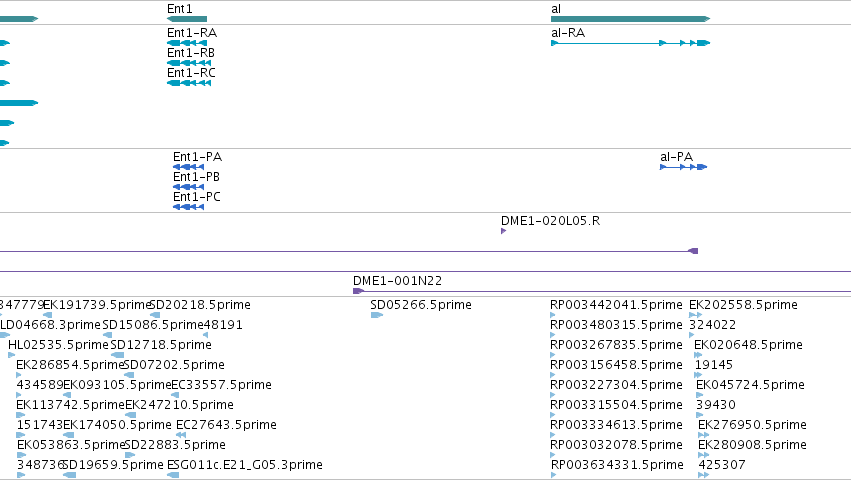Click the Ent1-PB label
This screenshot has width=851, height=480.
tap(196, 176)
